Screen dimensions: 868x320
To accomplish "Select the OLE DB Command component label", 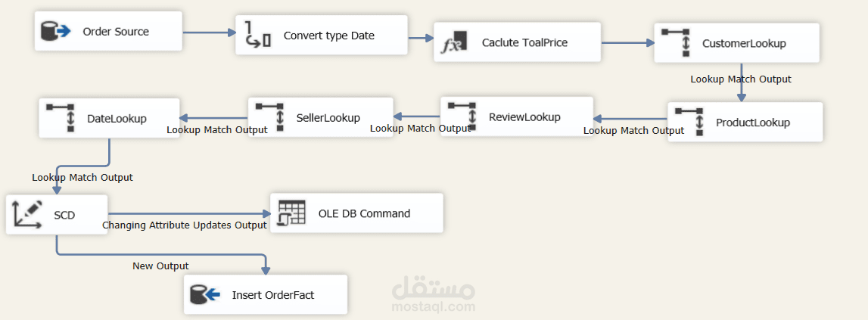I will 363,213.
